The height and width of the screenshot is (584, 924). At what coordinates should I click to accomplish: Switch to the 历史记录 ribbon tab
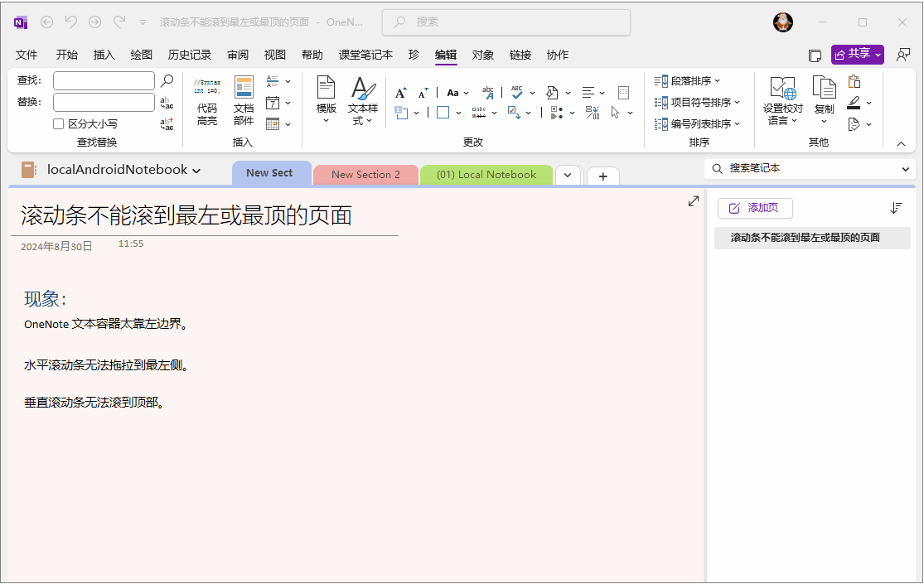tap(189, 55)
